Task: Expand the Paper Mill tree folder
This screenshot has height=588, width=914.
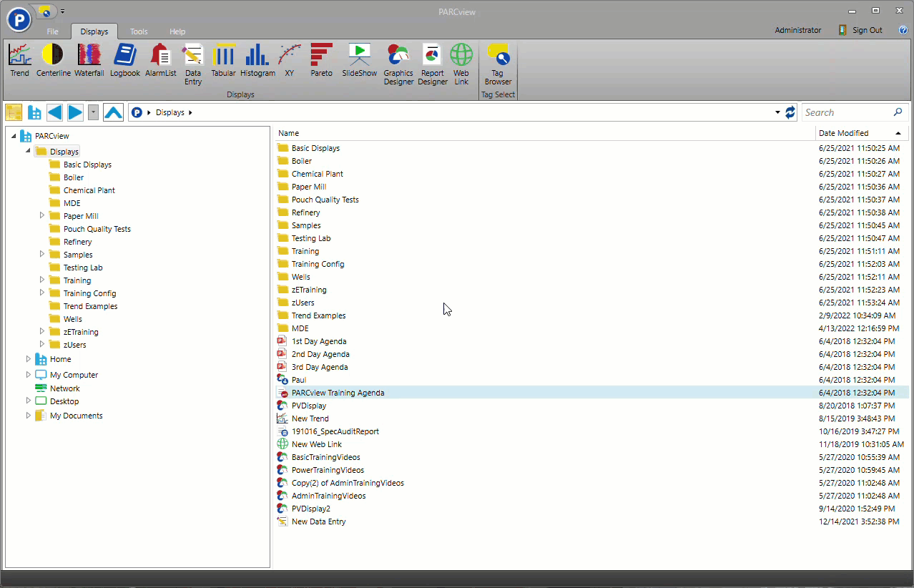Action: coord(41,215)
